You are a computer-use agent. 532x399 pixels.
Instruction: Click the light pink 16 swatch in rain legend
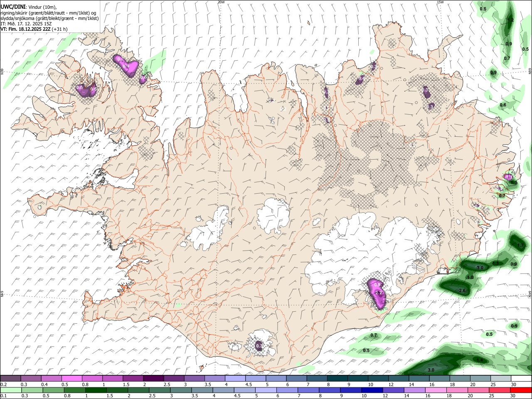coord(436,390)
